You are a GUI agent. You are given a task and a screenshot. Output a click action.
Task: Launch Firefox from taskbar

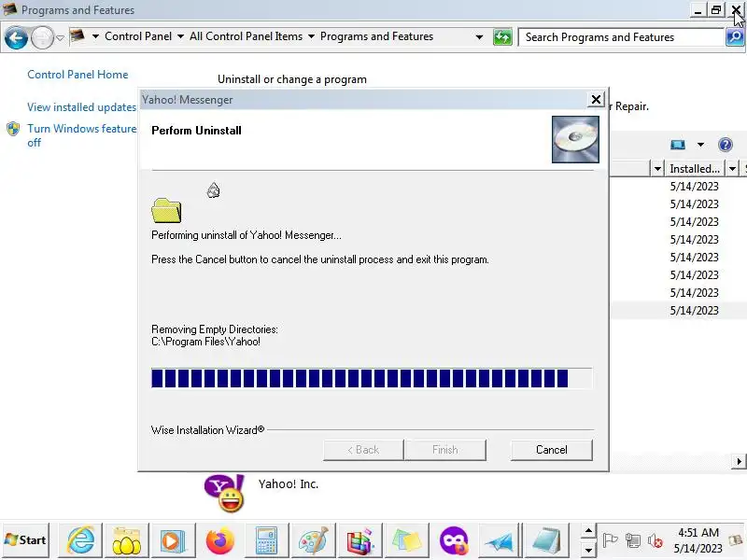pyautogui.click(x=219, y=541)
